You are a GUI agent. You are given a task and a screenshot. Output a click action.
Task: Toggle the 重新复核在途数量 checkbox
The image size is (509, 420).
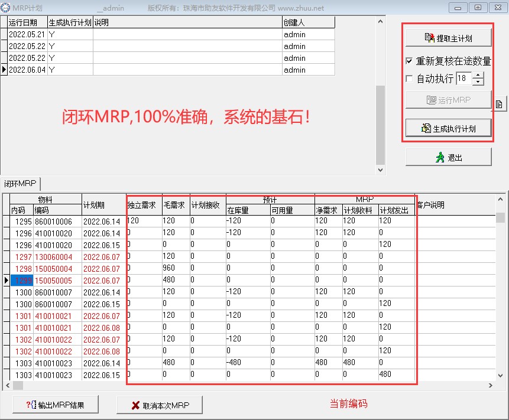coord(409,61)
